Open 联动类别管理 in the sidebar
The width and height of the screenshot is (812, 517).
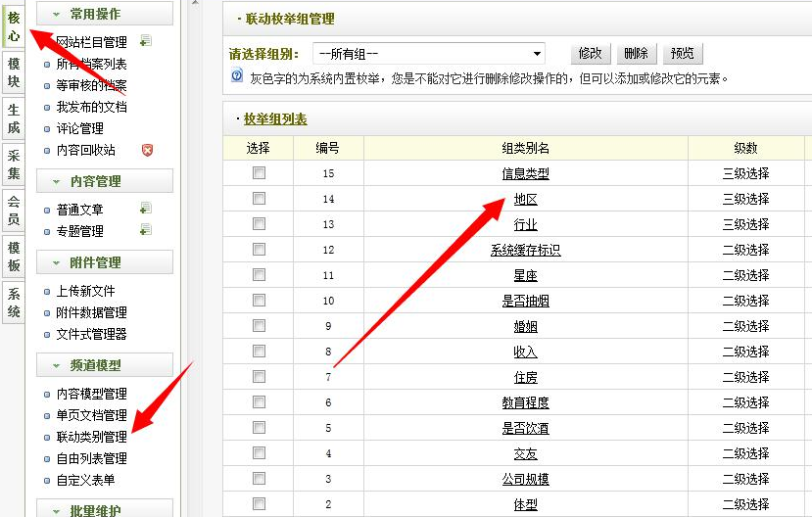point(91,437)
